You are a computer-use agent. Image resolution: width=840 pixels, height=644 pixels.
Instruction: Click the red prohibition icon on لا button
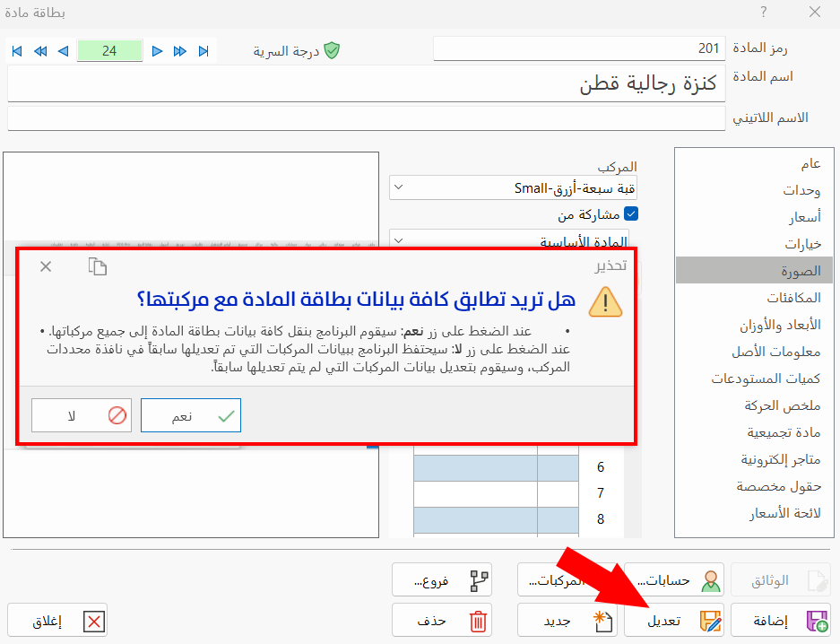(117, 415)
